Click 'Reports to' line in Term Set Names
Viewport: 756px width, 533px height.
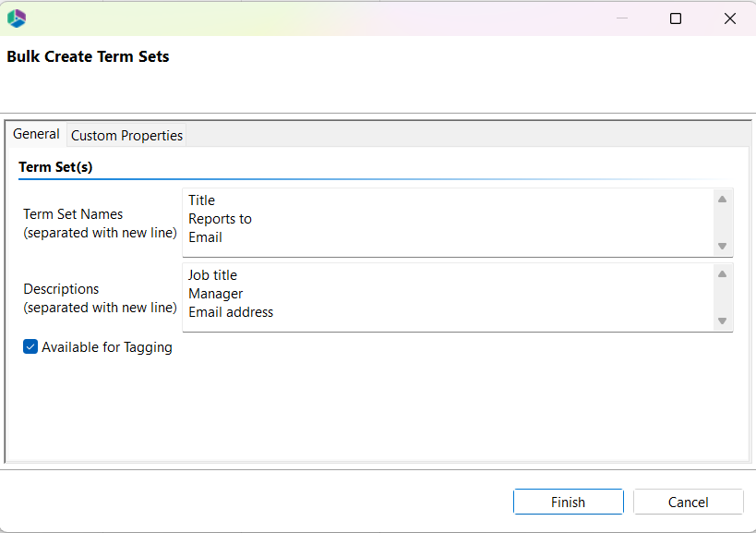click(x=220, y=218)
